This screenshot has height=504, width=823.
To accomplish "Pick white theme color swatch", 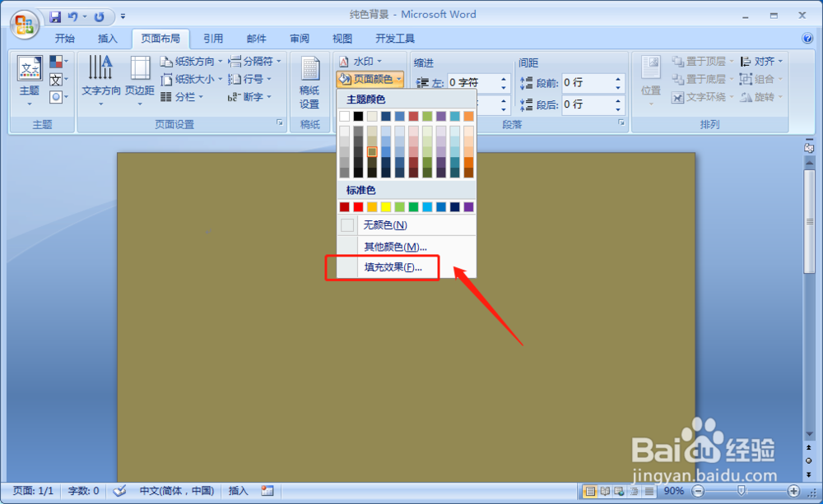I will 344,116.
